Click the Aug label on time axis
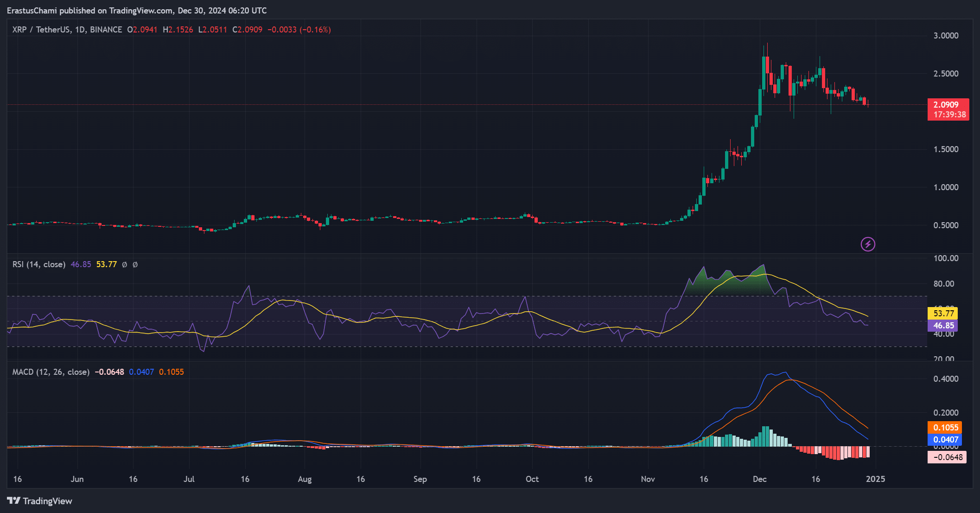This screenshot has width=980, height=513. [305, 479]
